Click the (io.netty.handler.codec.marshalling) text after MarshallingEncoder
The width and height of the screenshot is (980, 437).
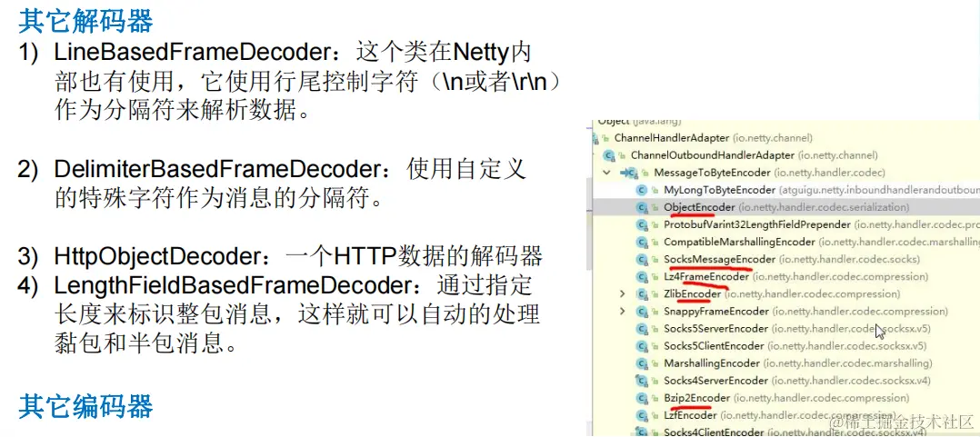coord(847,363)
